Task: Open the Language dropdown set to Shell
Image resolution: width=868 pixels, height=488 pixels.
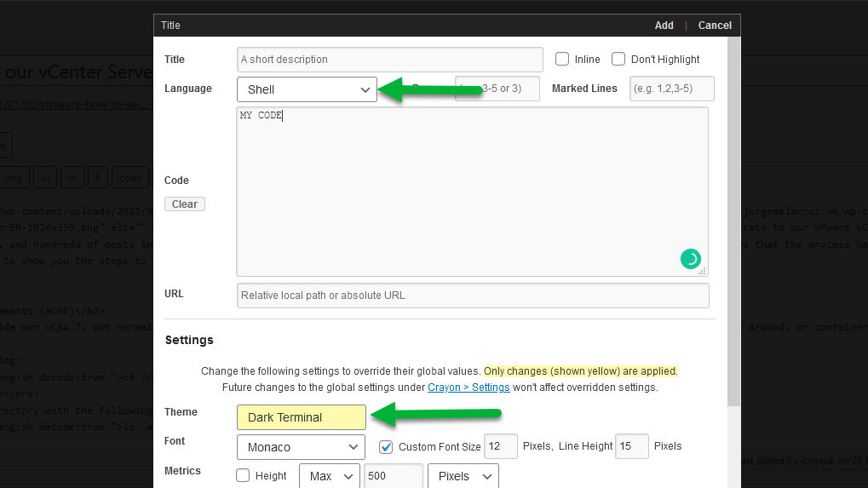Action: tap(307, 89)
